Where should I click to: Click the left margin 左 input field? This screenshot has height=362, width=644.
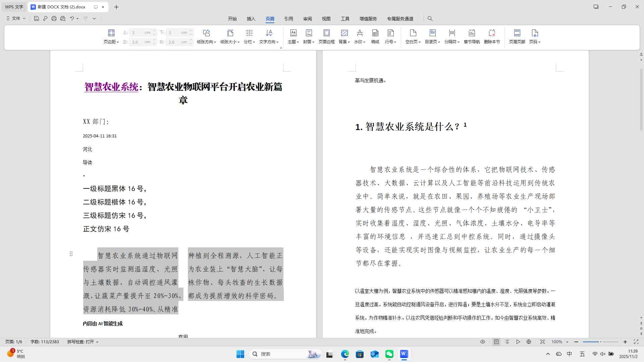(143, 42)
